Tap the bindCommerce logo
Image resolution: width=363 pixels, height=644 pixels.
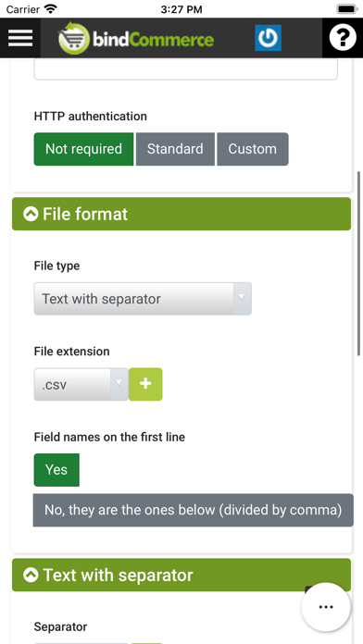click(x=136, y=39)
